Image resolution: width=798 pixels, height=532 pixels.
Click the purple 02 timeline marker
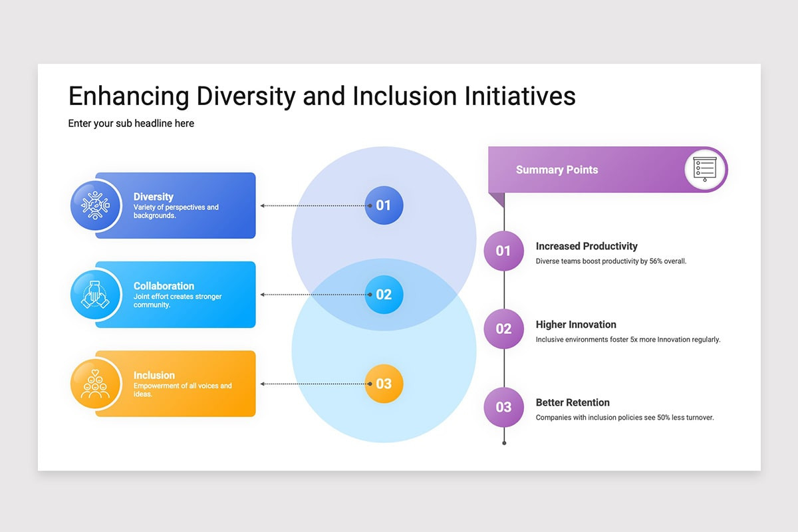503,329
